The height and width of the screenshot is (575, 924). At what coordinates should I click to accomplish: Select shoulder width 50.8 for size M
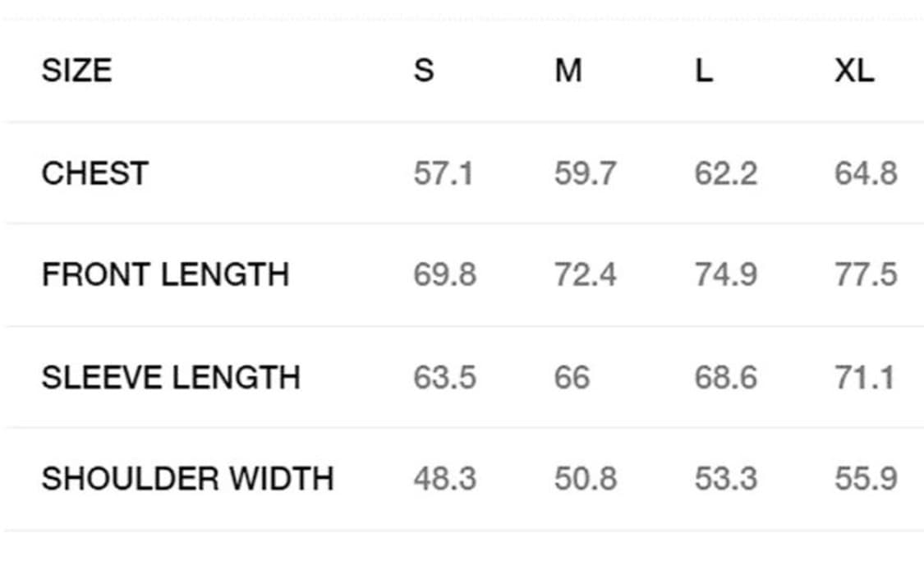[x=585, y=478]
